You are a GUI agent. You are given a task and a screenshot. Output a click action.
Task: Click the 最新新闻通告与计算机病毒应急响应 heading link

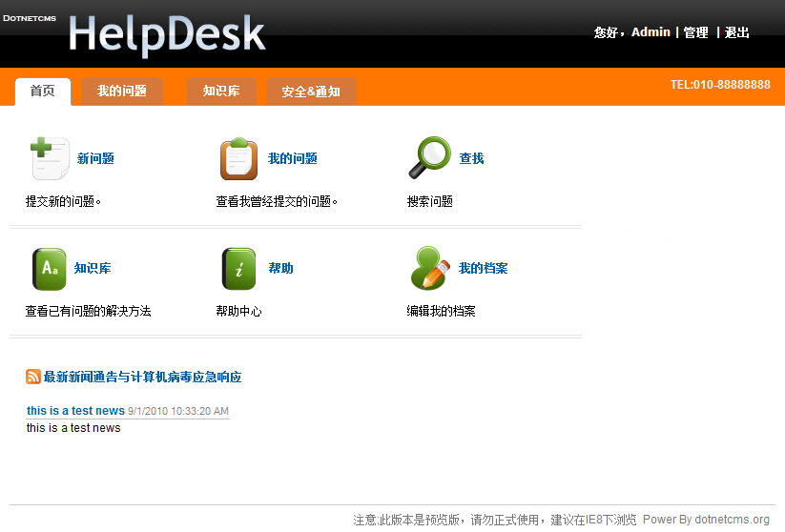click(x=143, y=377)
